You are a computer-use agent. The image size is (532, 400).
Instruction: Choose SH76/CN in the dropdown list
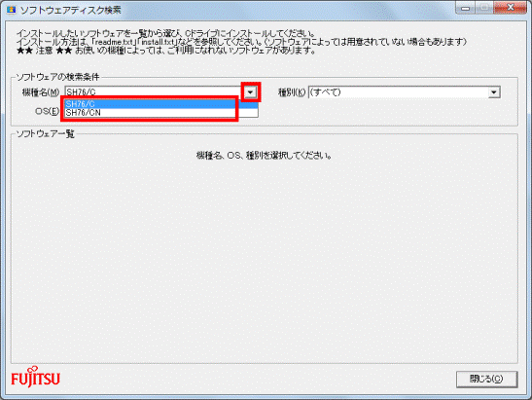(x=161, y=113)
